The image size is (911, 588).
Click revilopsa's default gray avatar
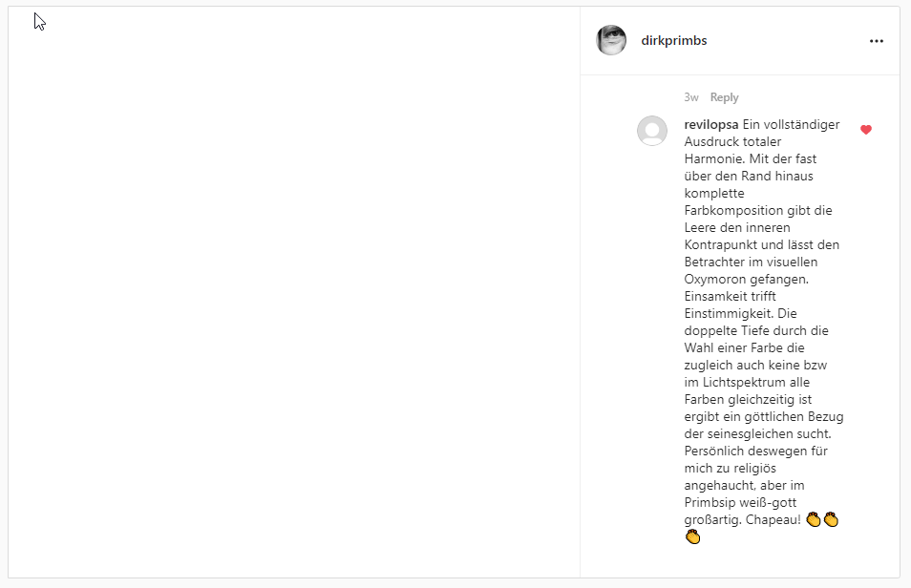coord(652,131)
